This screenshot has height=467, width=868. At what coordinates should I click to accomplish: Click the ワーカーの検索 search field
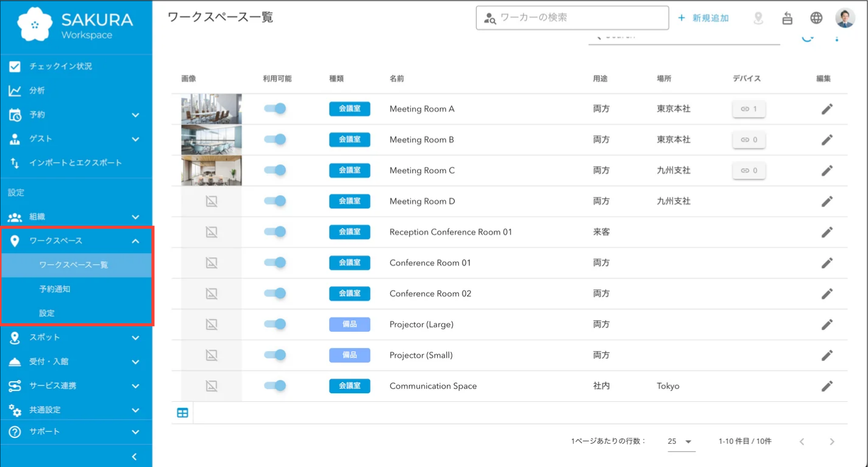click(579, 18)
